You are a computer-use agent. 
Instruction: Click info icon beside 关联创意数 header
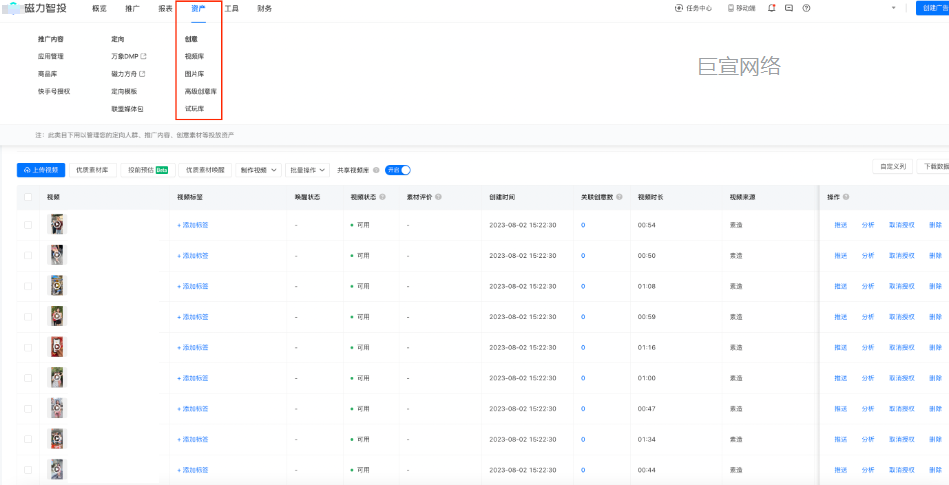[x=619, y=197]
